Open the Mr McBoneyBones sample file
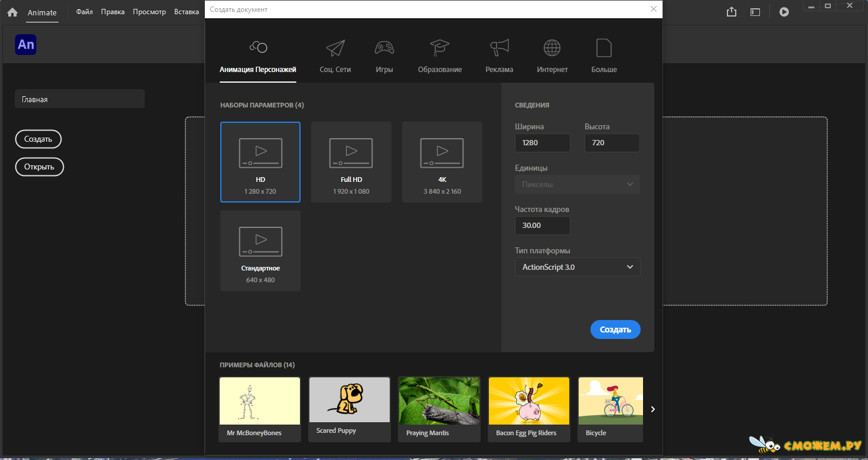This screenshot has height=460, width=868. point(260,409)
